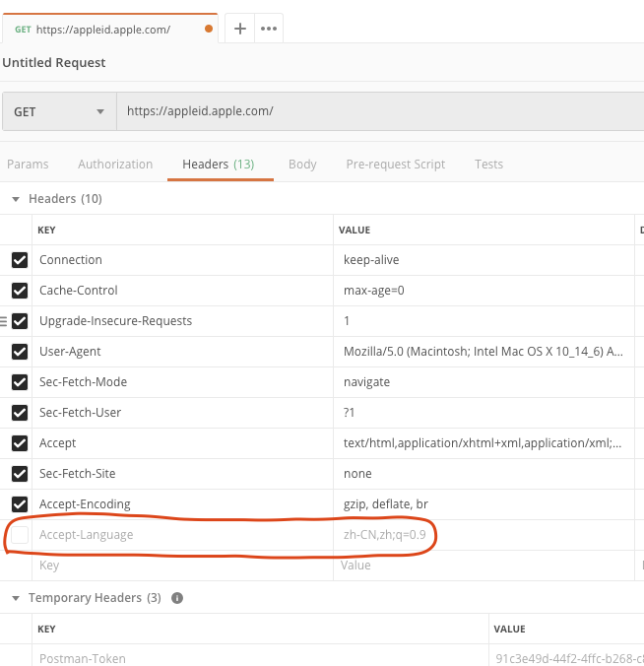Click the gzip, deflate, br value
Image resolution: width=644 pixels, height=666 pixels.
tap(483, 504)
